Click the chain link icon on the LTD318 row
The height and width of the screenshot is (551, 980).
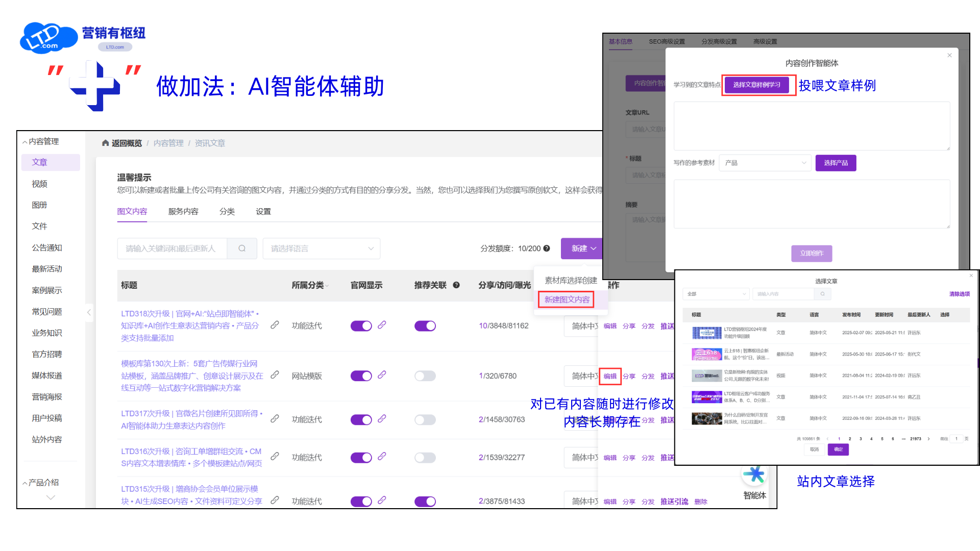[x=275, y=325]
